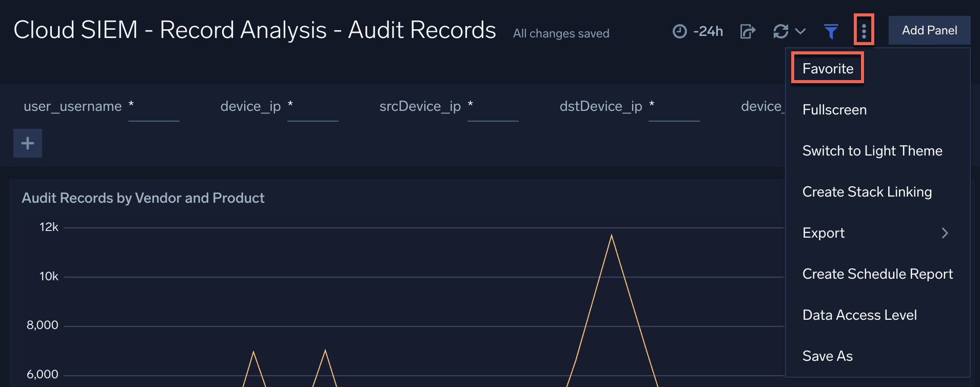This screenshot has width=980, height=387.
Task: Click the device_ip filter field
Action: tap(312, 107)
